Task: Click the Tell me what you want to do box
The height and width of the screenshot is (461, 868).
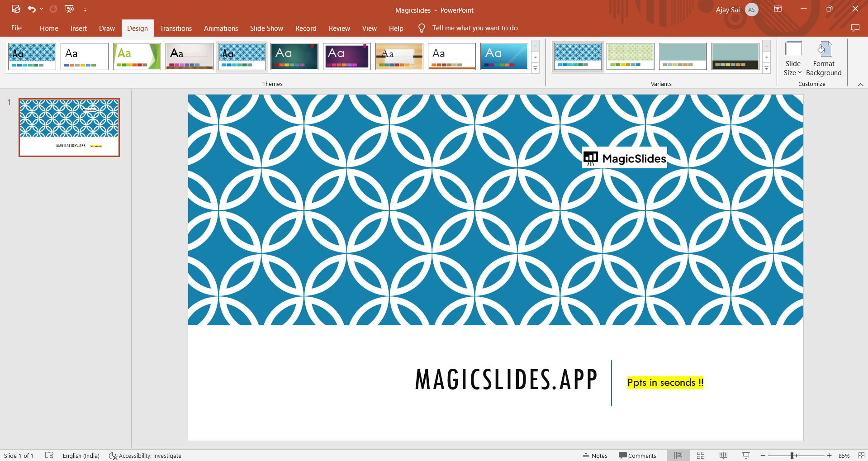Action: point(475,28)
